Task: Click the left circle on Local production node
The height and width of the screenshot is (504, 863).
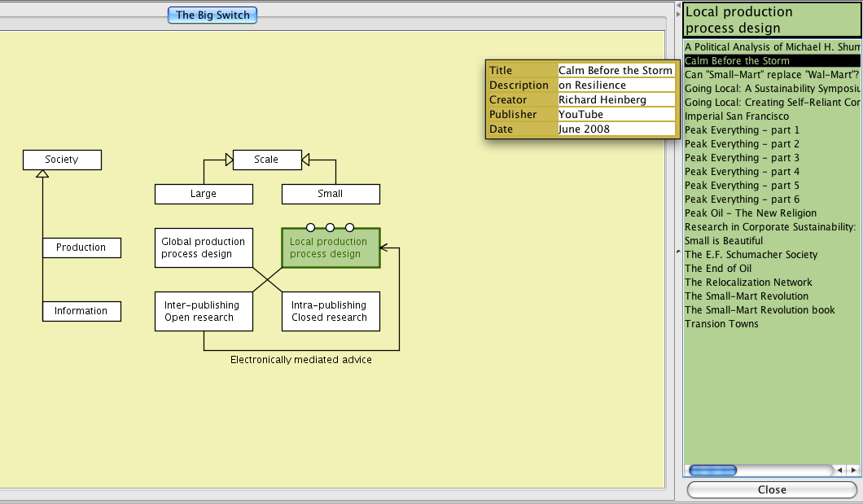Action: (x=310, y=228)
